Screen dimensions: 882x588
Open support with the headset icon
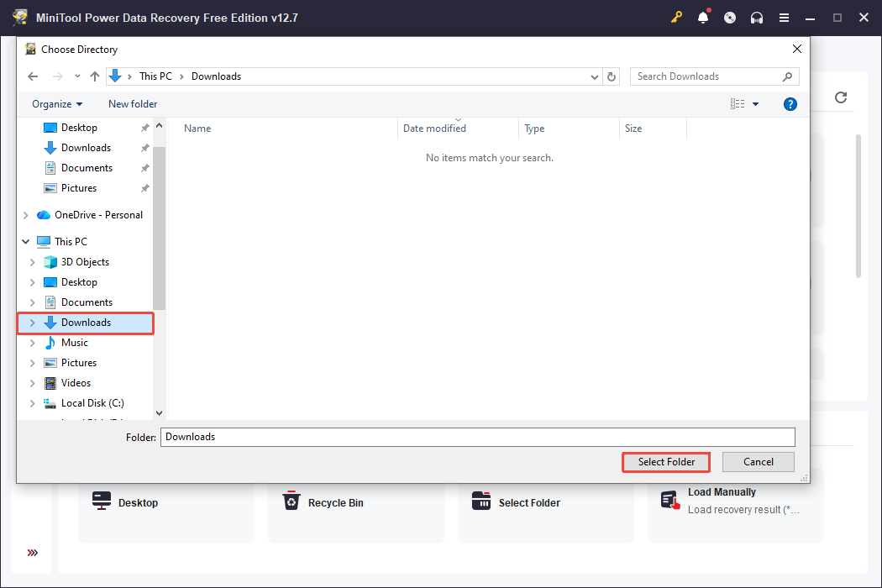point(755,17)
